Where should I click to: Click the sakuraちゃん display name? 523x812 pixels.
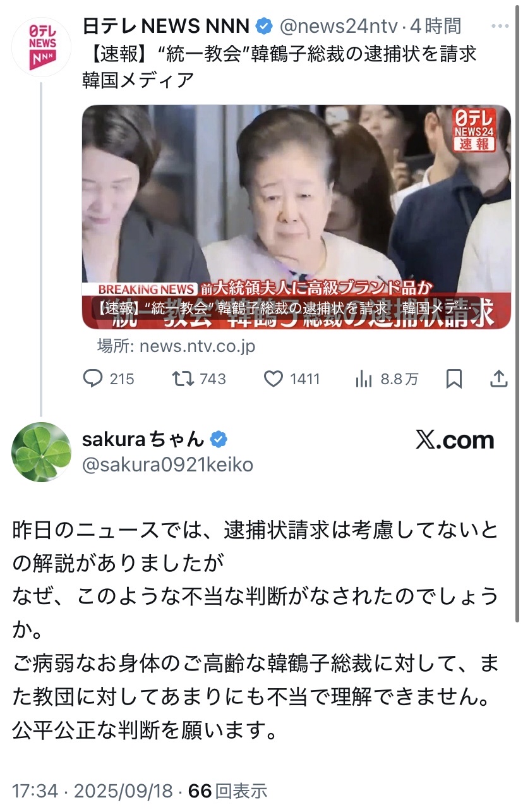[143, 439]
